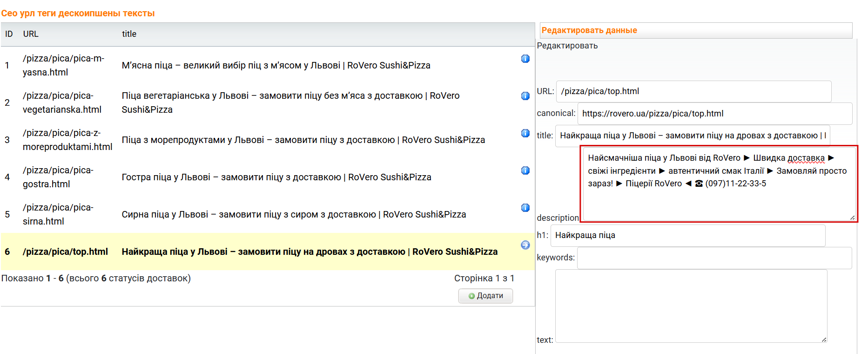This screenshot has height=354, width=868.
Task: Click info icon for pica-gostra row
Action: click(x=525, y=170)
